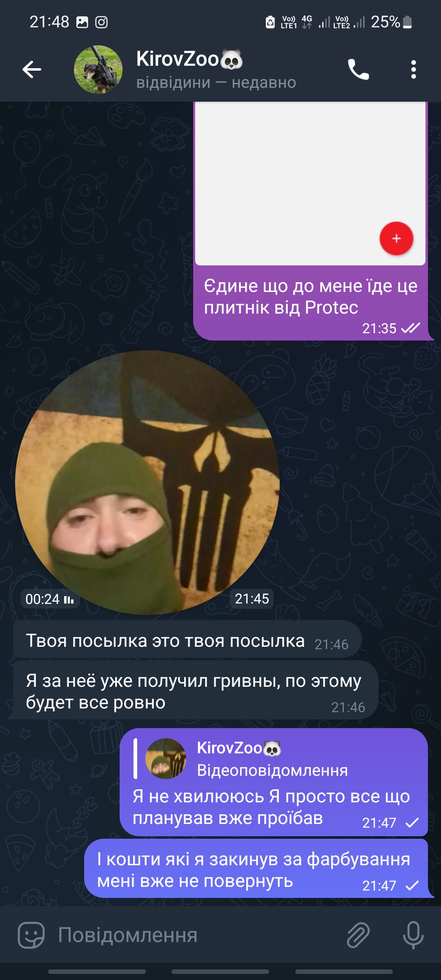Tap the battery indicator in status bar

(x=408, y=22)
